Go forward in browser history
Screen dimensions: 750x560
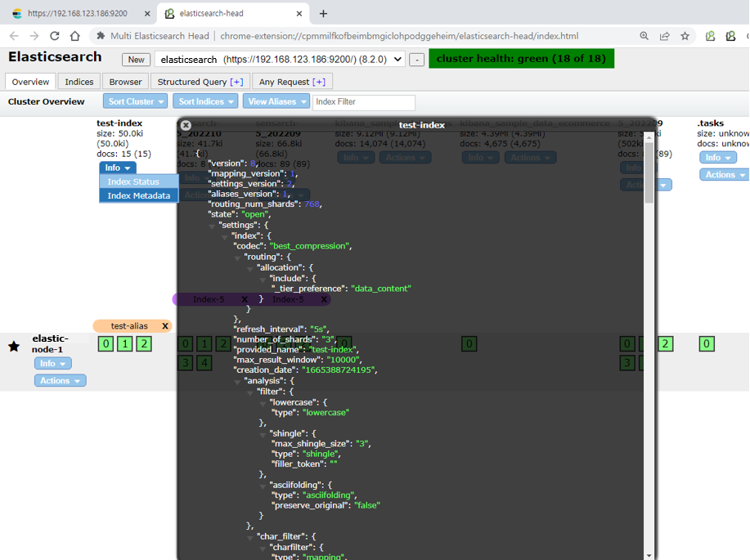coord(34,36)
